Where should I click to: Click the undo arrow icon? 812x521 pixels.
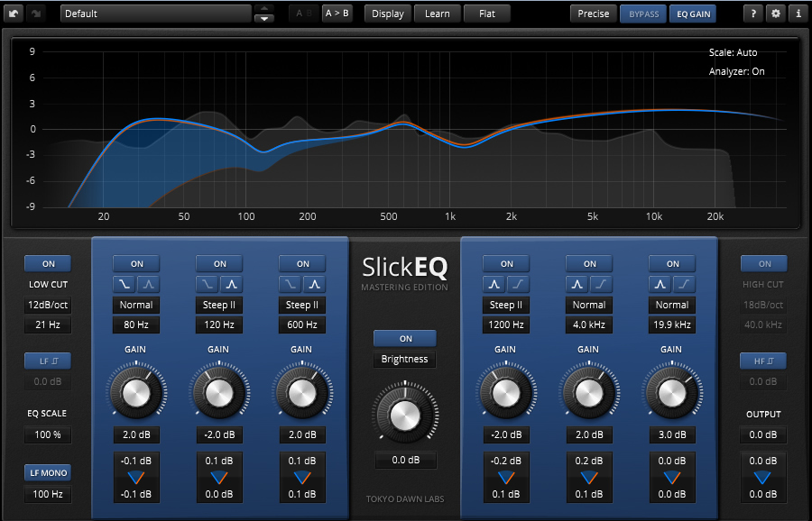pos(14,14)
